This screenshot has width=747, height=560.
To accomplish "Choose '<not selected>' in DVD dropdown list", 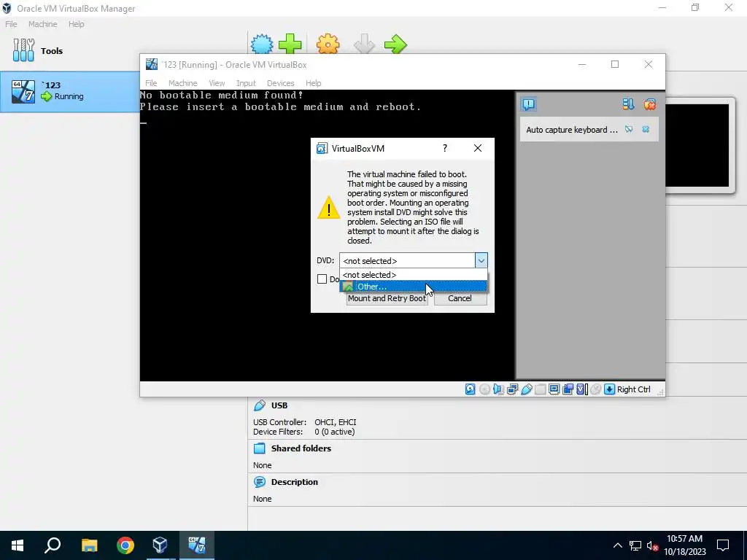I will (414, 275).
